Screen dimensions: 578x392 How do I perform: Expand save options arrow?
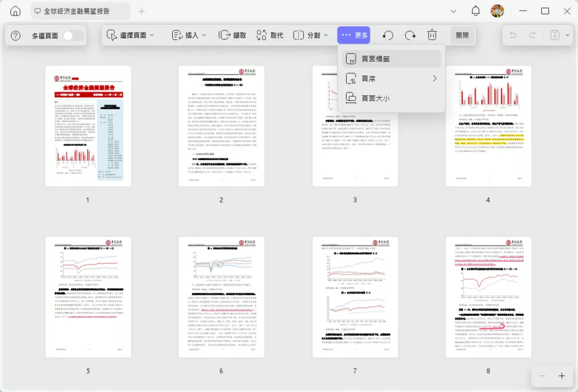[x=567, y=36]
